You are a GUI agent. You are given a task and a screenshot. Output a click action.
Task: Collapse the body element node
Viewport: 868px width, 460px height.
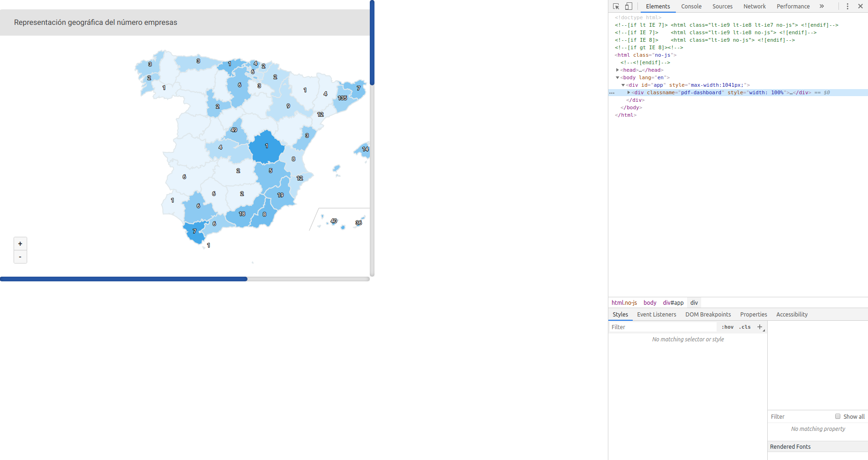618,77
